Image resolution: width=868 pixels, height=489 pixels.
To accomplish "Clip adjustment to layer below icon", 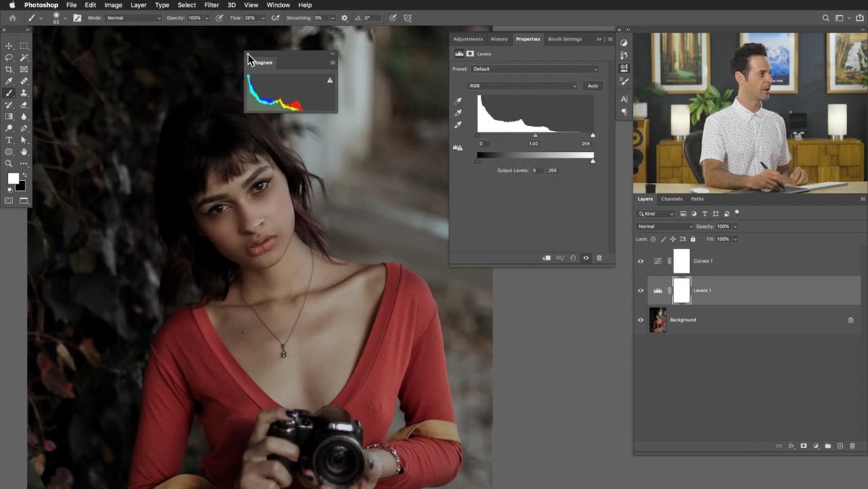I will coord(547,258).
